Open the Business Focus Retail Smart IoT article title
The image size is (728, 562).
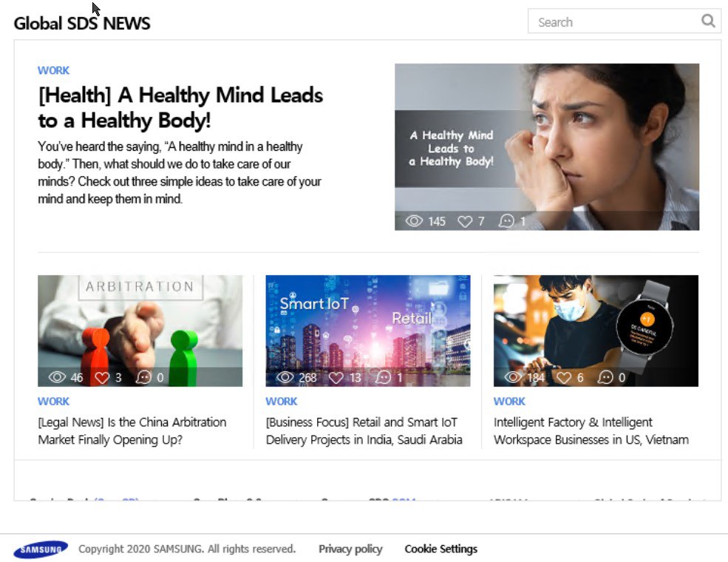(364, 430)
